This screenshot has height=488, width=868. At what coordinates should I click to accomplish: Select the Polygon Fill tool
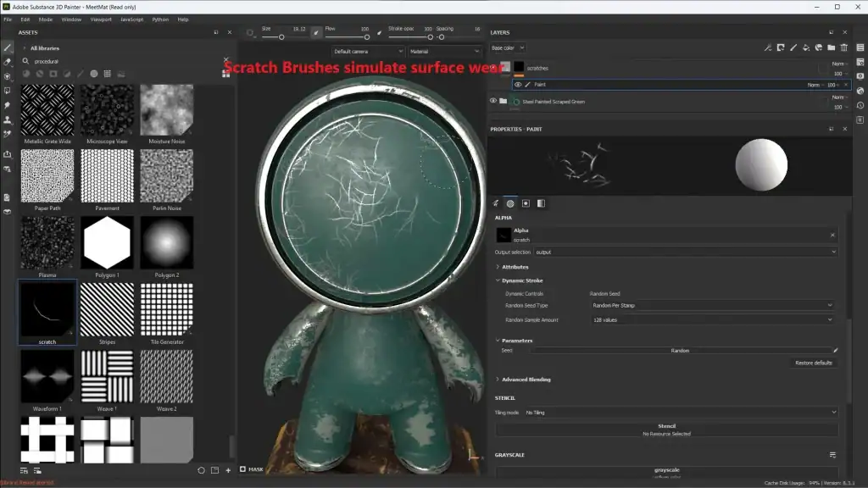click(x=8, y=91)
